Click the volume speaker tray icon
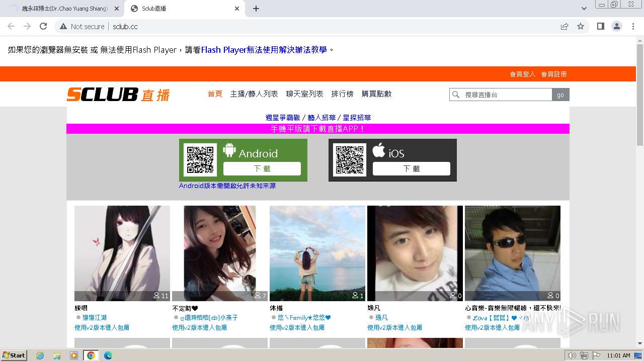This screenshot has width=644, height=362. coord(572,355)
